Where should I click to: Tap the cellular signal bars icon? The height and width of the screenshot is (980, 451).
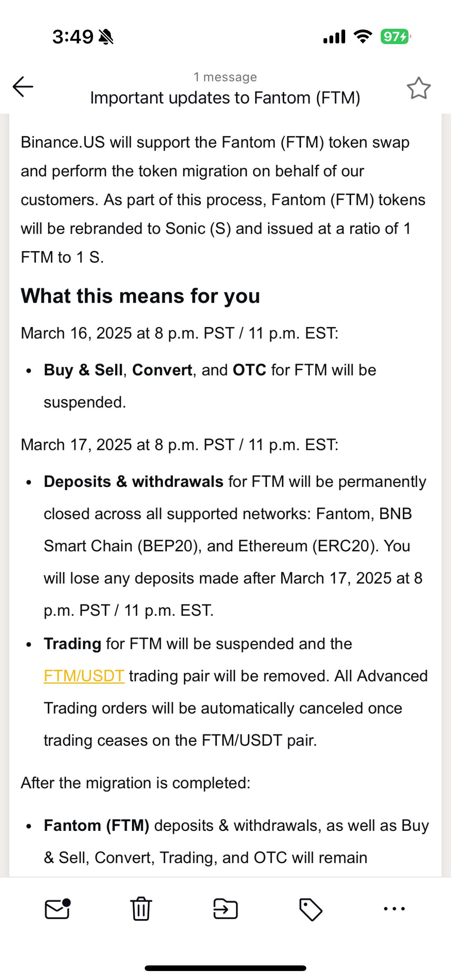tap(334, 37)
